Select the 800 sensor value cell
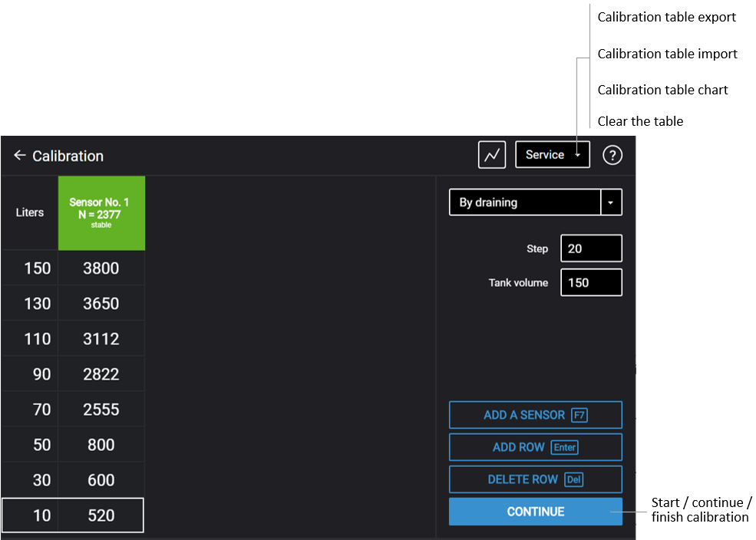756x540 pixels. click(101, 445)
